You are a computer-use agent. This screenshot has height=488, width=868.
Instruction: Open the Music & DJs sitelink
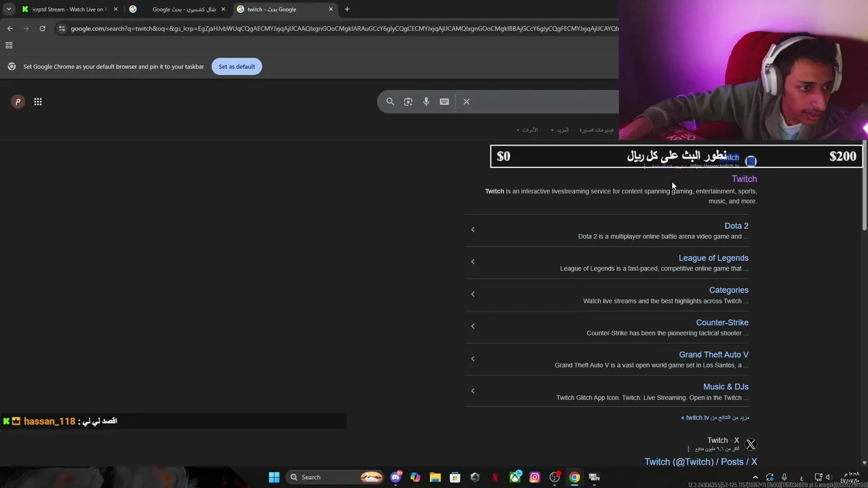[x=726, y=387]
